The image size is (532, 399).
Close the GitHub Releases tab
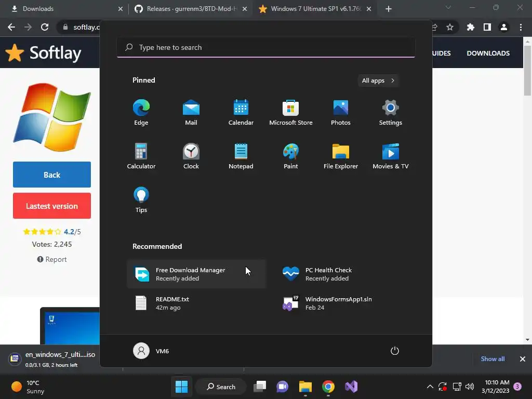point(245,9)
